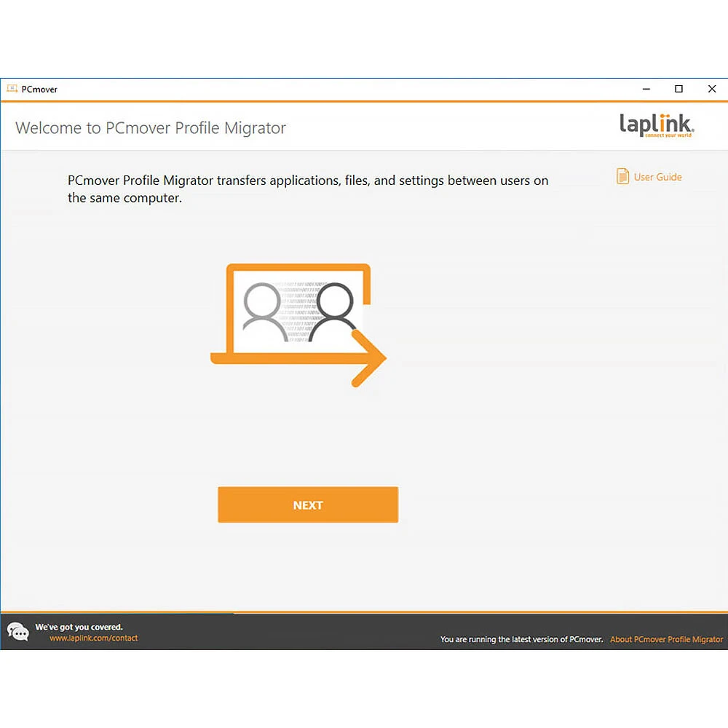
Task: Click the User Guide document icon
Action: pos(622,177)
